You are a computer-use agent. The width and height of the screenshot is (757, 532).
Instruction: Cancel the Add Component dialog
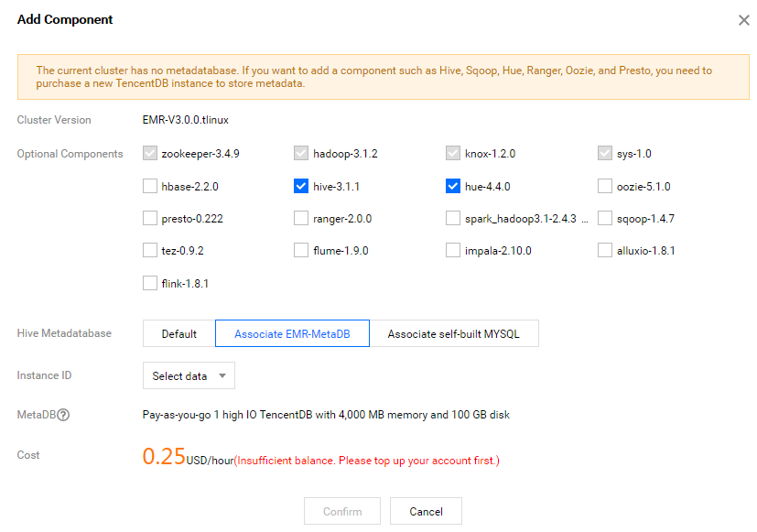tap(426, 511)
